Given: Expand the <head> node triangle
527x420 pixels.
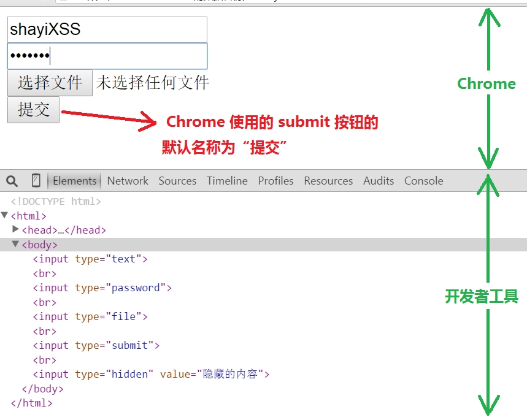Looking at the screenshot, I should click(15, 229).
